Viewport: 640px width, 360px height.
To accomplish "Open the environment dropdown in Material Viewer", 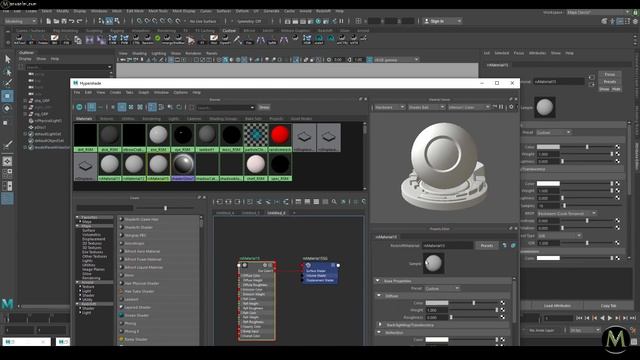I will pyautogui.click(x=468, y=107).
